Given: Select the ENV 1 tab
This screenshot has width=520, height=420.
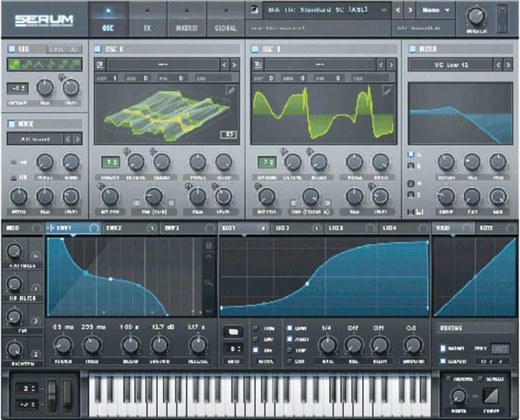Looking at the screenshot, I should [73, 228].
